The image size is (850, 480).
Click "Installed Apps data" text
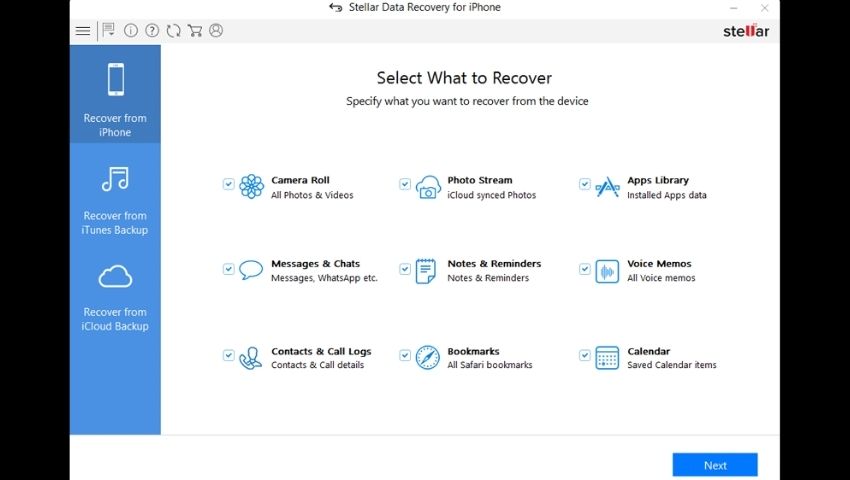(x=667, y=195)
